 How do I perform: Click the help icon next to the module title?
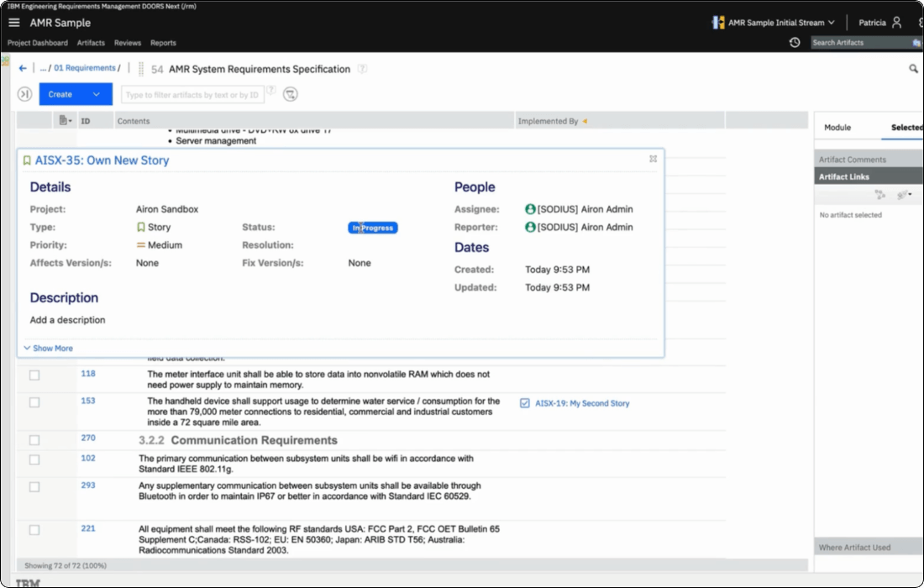tap(362, 68)
